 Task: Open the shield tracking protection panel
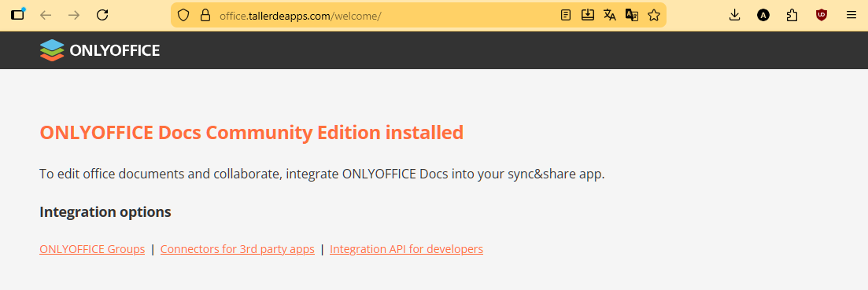pyautogui.click(x=184, y=15)
